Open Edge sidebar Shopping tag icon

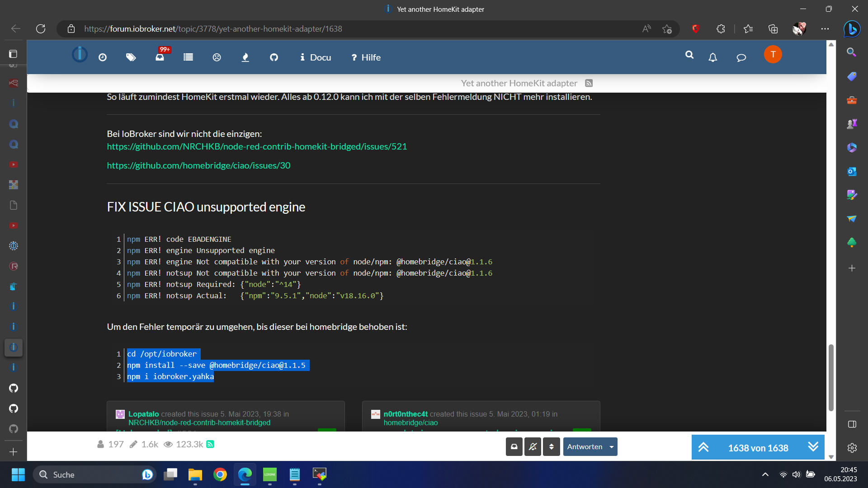point(852,76)
